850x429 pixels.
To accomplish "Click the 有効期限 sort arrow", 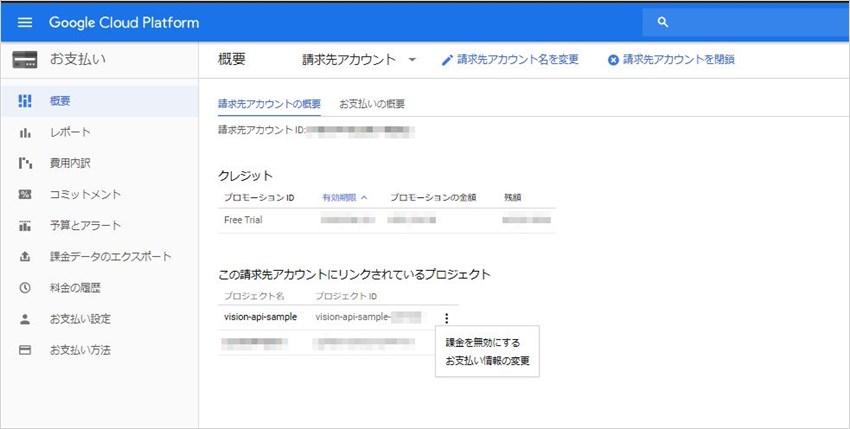I will click(364, 198).
